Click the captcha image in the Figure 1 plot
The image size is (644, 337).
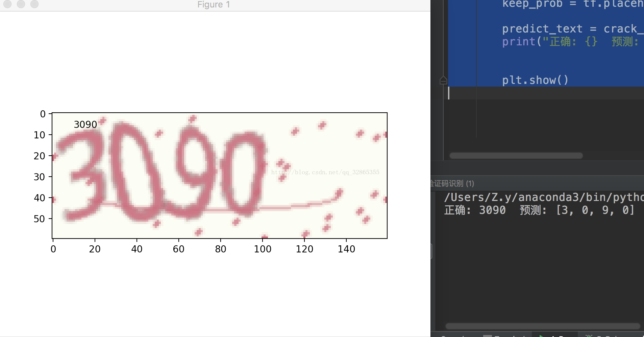220,176
